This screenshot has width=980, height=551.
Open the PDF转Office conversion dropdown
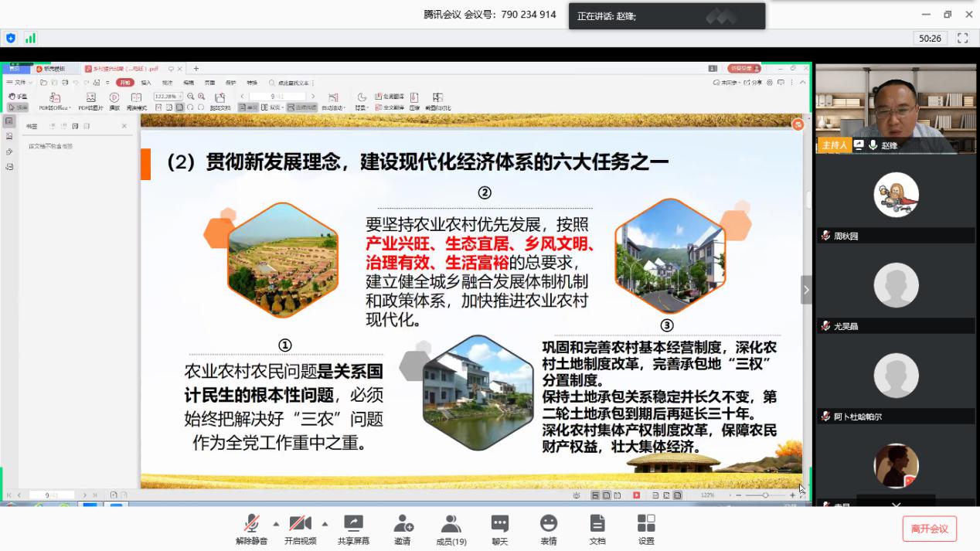pyautogui.click(x=55, y=102)
